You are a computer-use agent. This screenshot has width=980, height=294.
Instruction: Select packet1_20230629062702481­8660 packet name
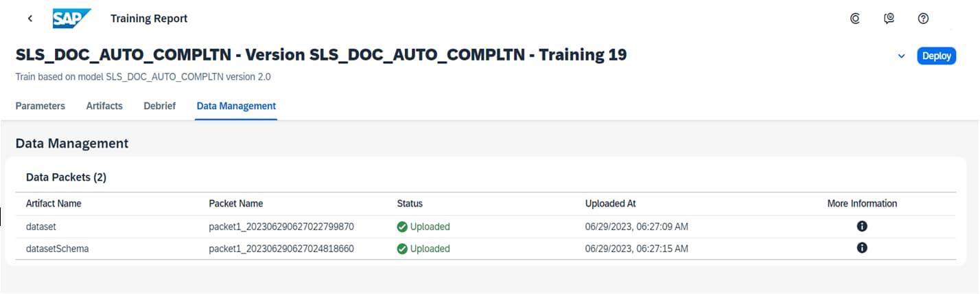point(281,249)
